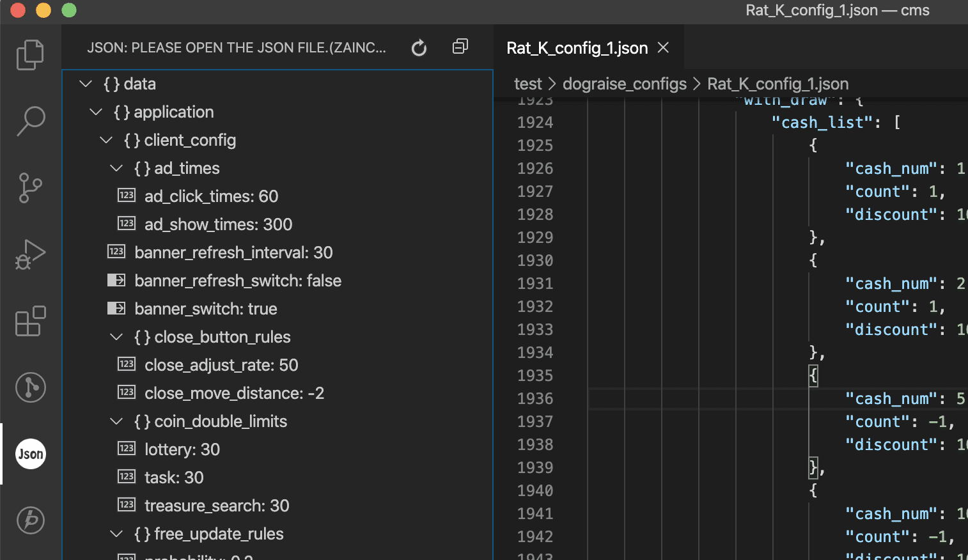Select treasure_search: 30 entry
968x560 pixels.
click(277, 506)
